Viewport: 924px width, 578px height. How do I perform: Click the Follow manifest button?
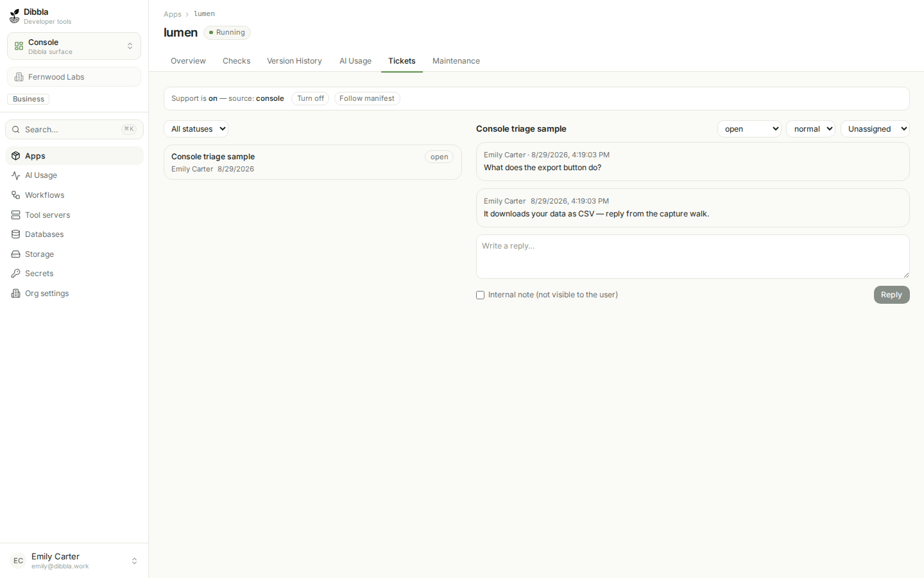tap(367, 98)
